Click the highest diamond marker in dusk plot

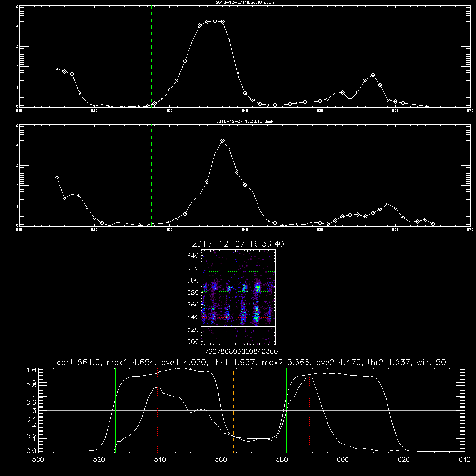tap(222, 141)
